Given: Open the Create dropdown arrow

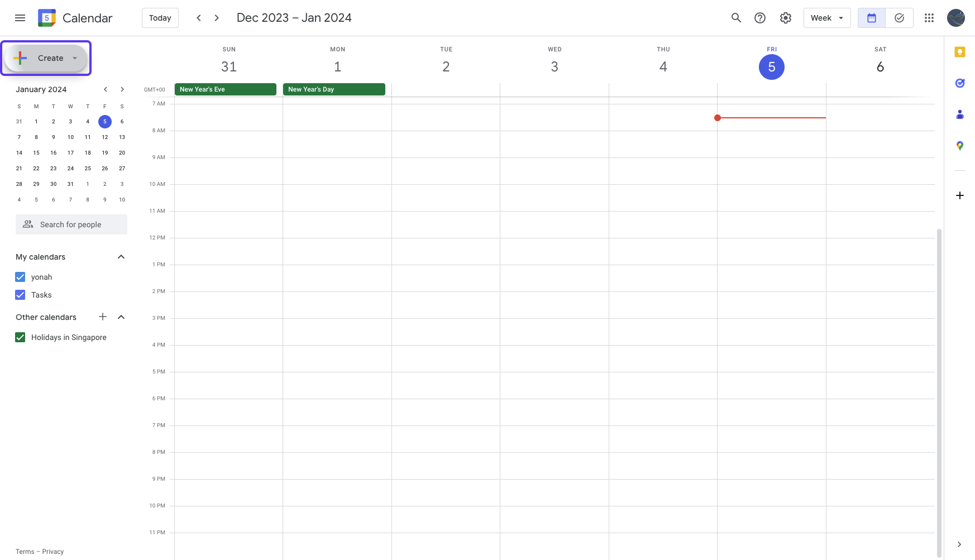Looking at the screenshot, I should click(75, 58).
